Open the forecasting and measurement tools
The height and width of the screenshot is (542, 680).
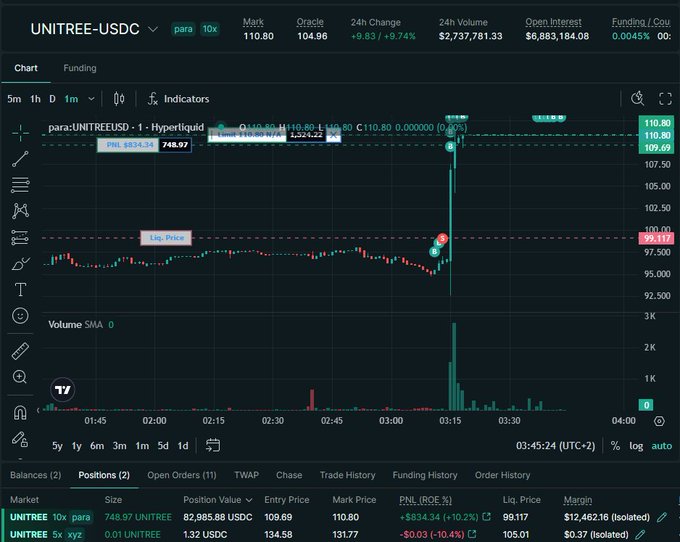(20, 238)
